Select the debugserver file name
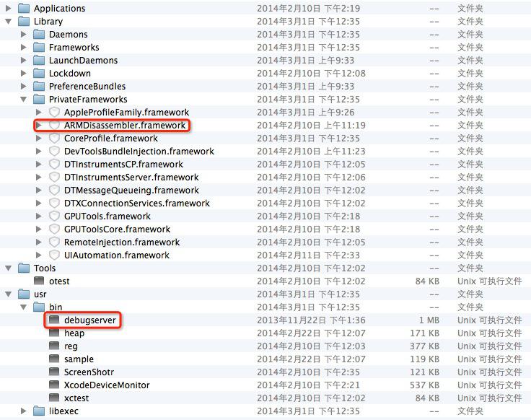This screenshot has height=420, width=531. tap(90, 320)
